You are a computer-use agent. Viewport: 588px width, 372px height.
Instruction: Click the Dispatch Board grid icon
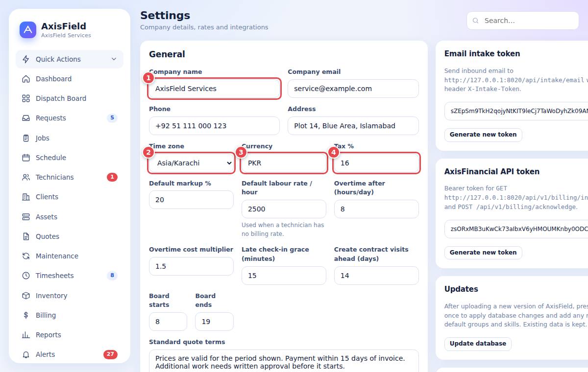[x=26, y=98]
